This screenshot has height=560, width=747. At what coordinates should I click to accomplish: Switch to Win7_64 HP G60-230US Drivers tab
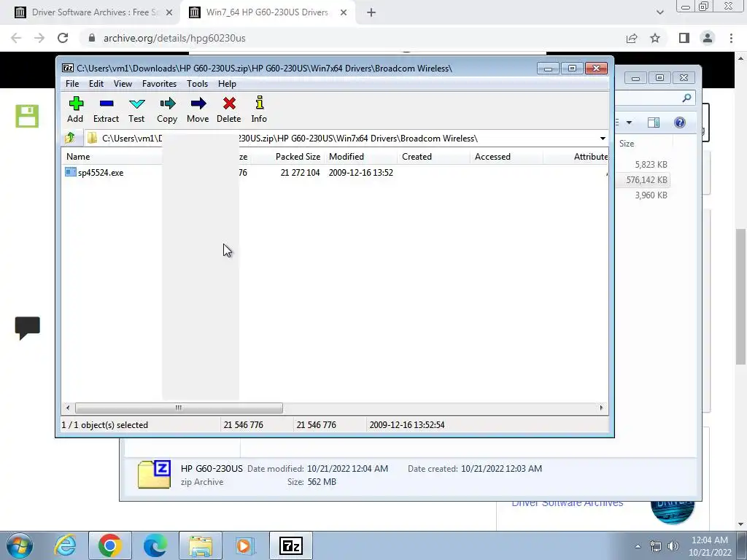[267, 12]
